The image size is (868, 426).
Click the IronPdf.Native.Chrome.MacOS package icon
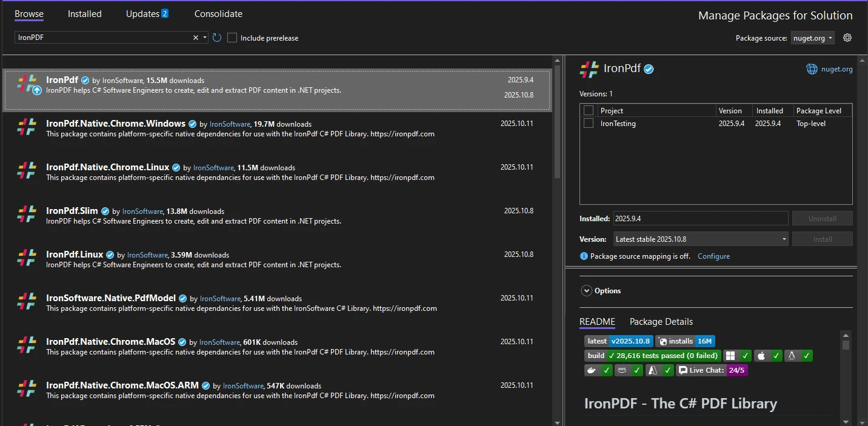coord(27,345)
